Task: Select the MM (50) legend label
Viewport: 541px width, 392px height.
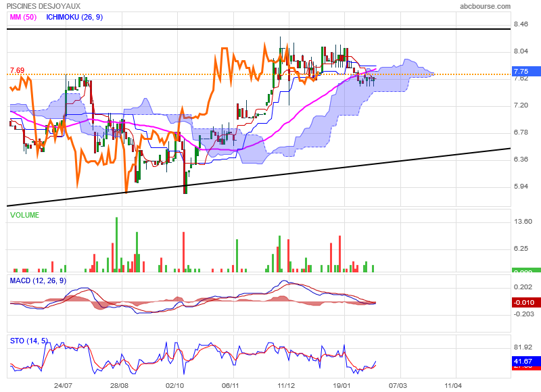Action: click(23, 18)
